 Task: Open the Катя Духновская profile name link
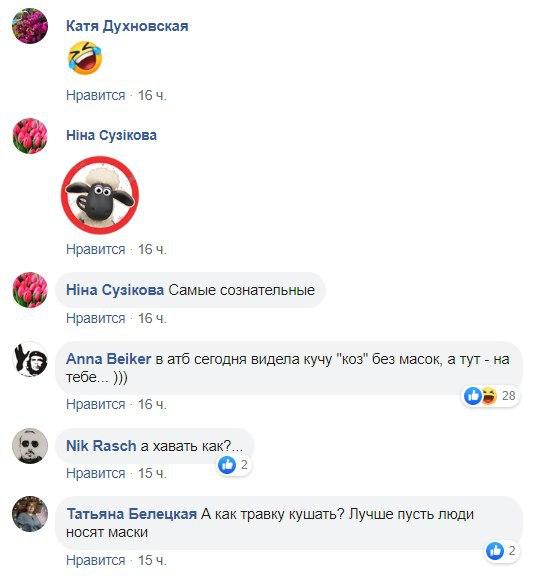tap(127, 26)
